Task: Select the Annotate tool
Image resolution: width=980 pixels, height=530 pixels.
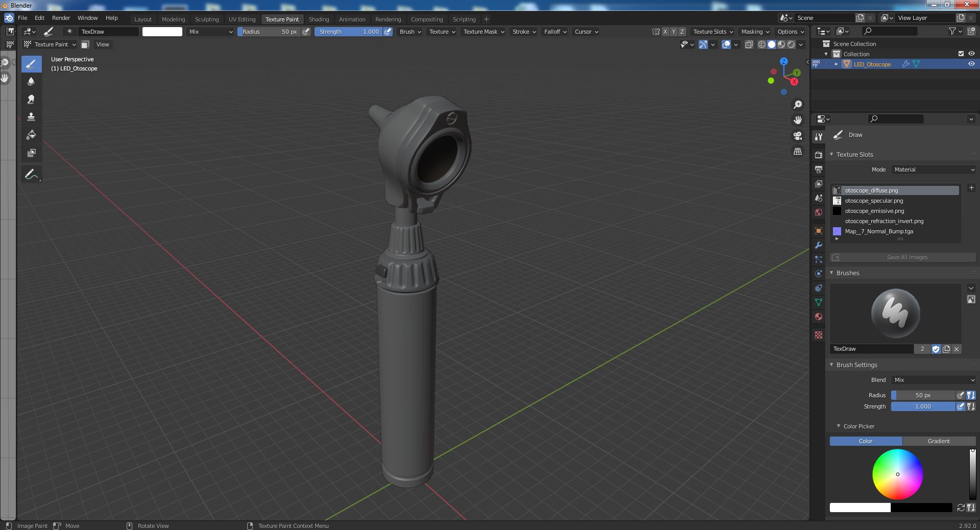Action: (31, 174)
